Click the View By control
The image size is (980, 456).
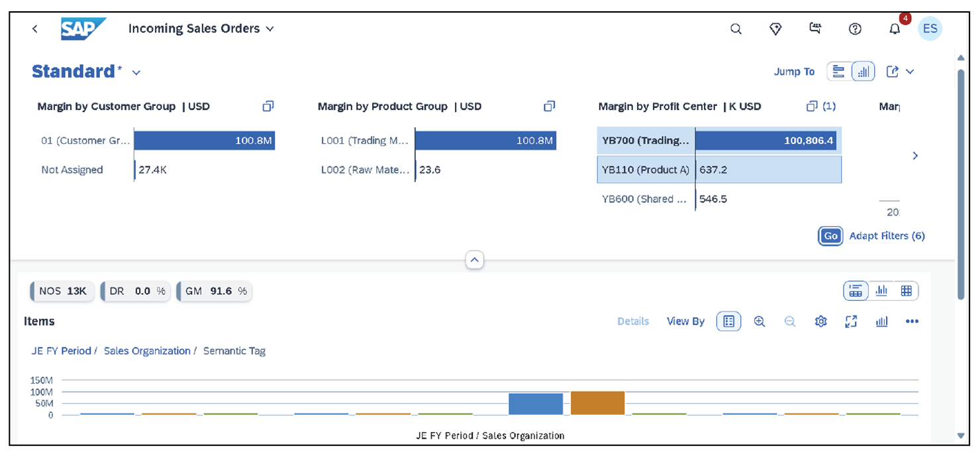[685, 321]
